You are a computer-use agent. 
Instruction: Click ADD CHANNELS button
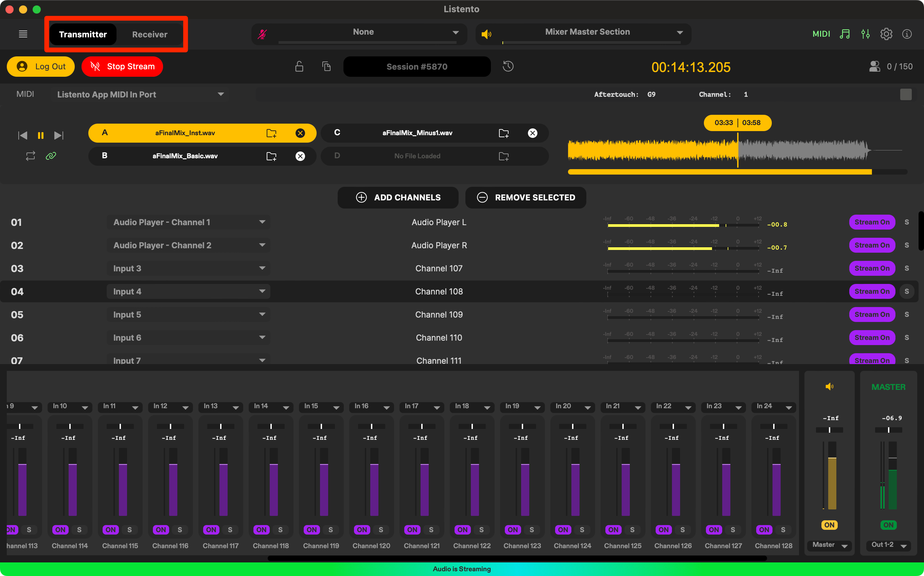click(x=398, y=197)
